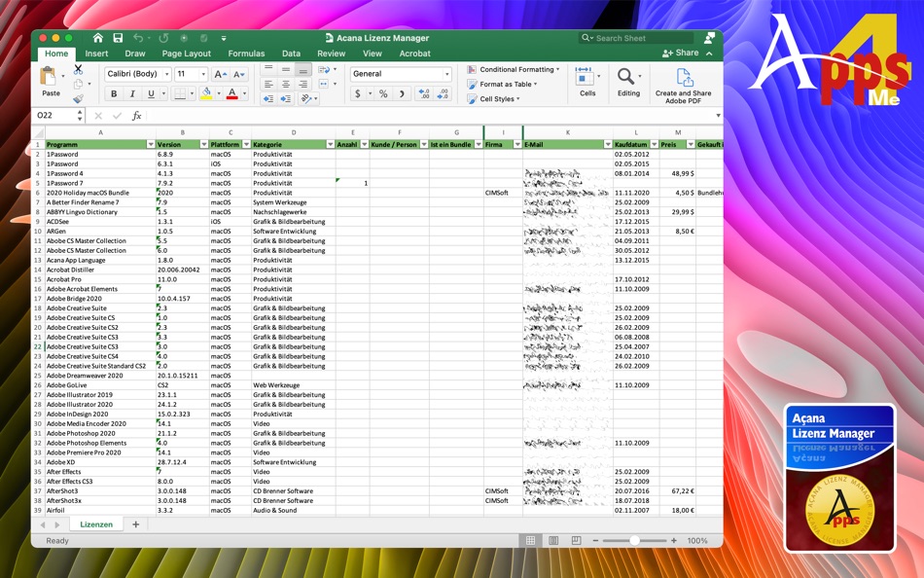Apply percent style format
The image size is (924, 578).
click(383, 93)
